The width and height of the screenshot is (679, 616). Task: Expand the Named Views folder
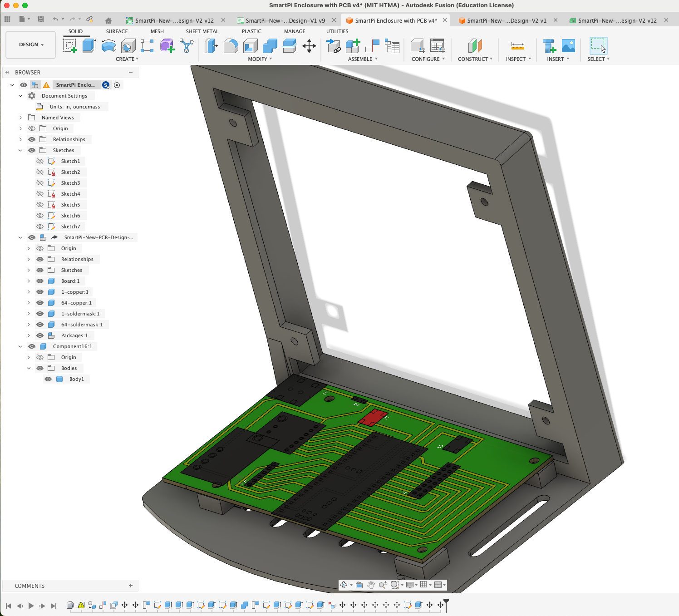point(20,117)
